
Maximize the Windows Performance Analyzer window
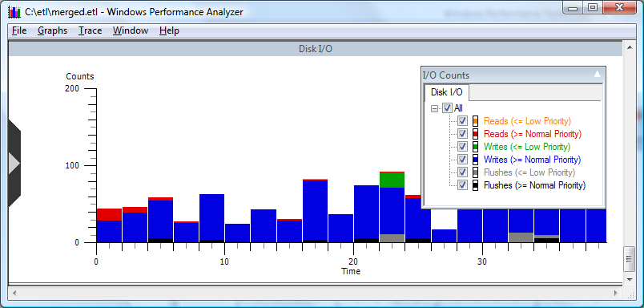click(x=592, y=7)
